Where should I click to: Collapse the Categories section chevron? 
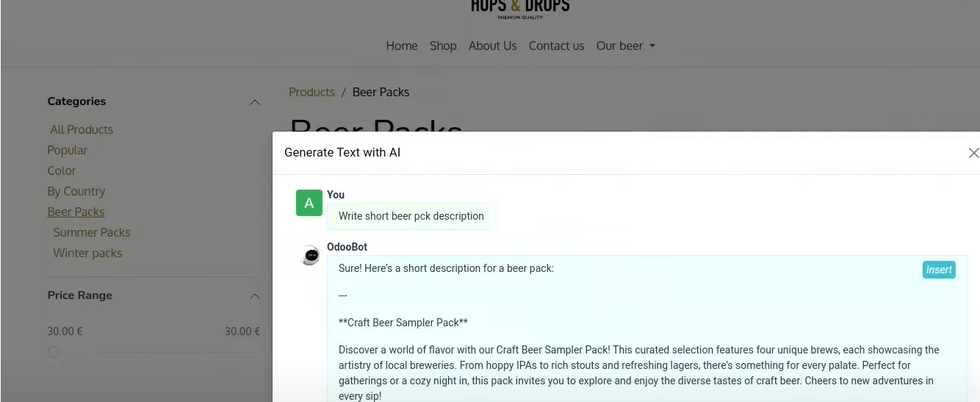click(x=255, y=102)
